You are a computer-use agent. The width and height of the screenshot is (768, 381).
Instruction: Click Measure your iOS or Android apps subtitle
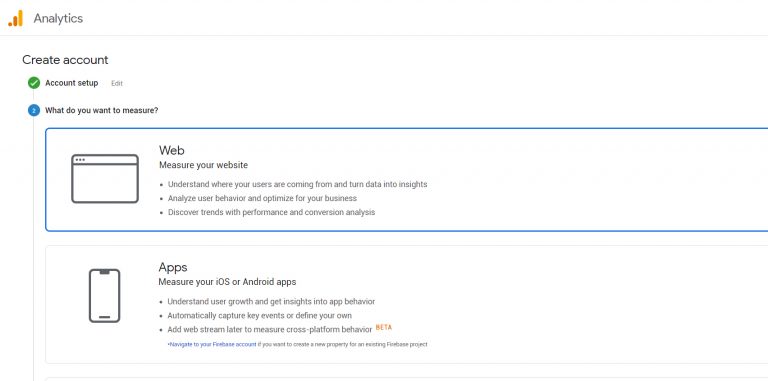tap(227, 282)
